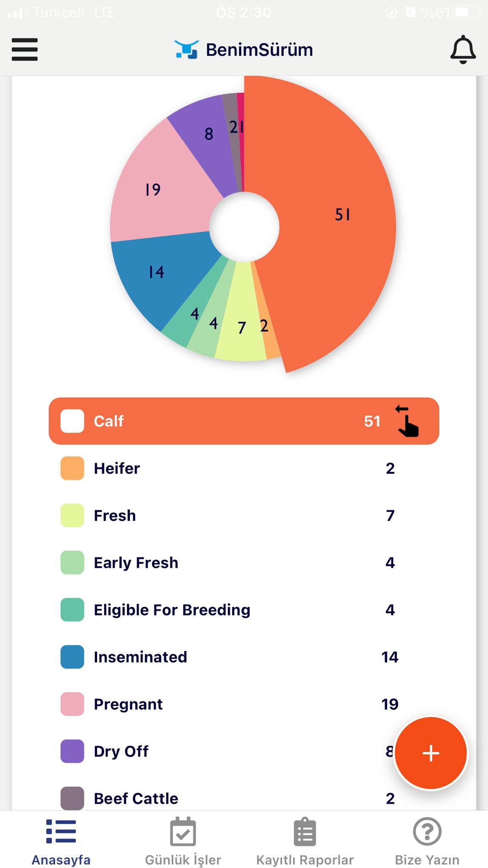Tap the BenimSürüm logo icon
This screenshot has height=868, width=488.
pos(186,50)
